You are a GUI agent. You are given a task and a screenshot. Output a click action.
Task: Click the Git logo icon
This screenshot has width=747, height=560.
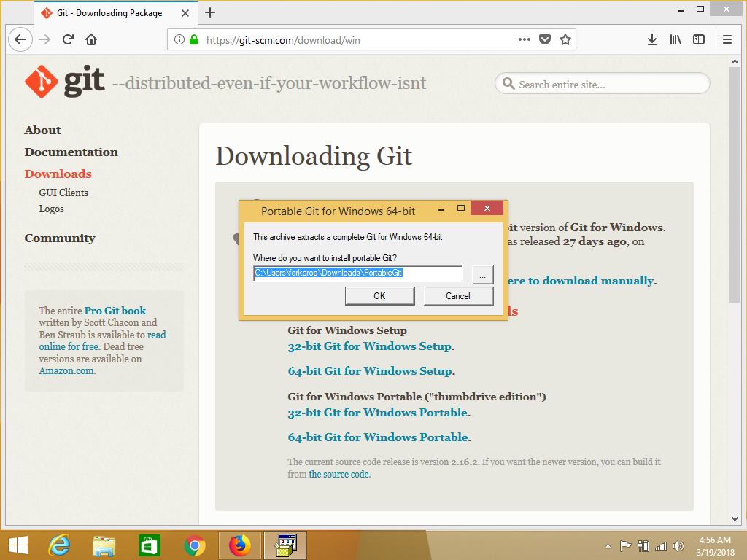point(40,82)
